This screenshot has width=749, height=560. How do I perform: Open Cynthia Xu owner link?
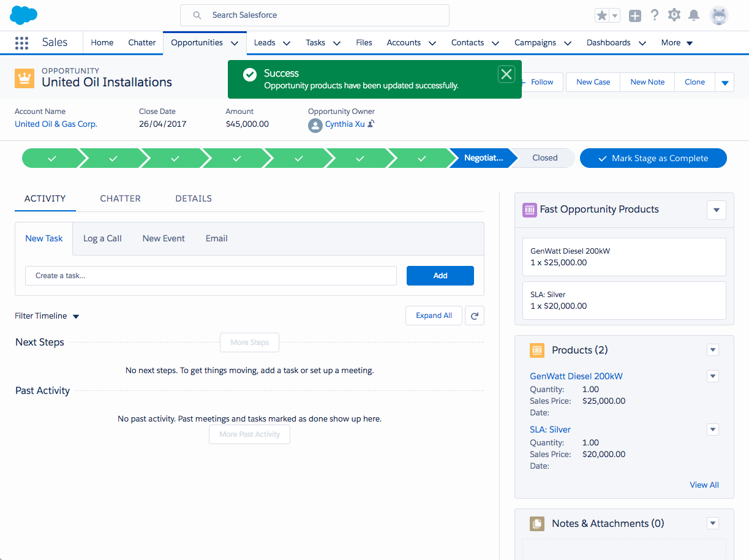tap(345, 124)
